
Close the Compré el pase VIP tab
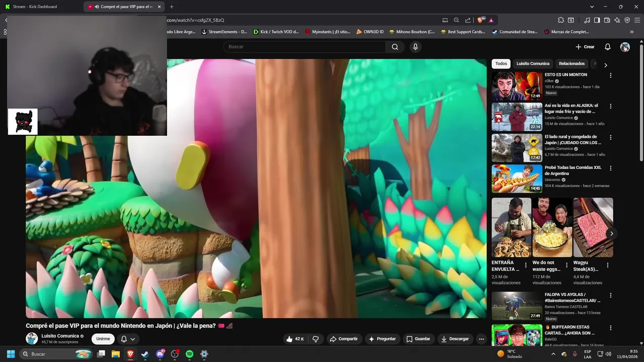point(159,7)
